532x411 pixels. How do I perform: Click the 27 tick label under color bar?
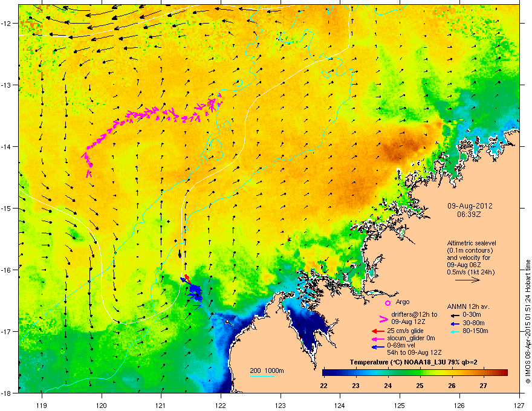[x=484, y=386]
